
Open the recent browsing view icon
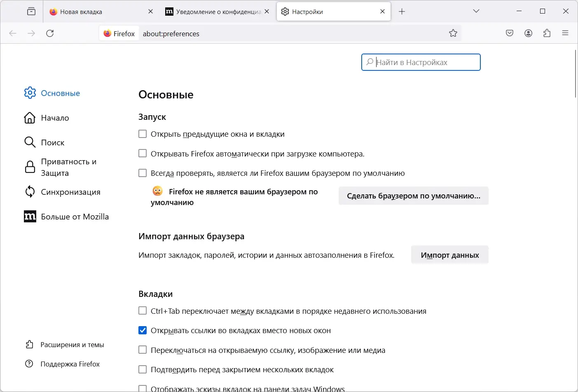pos(31,12)
